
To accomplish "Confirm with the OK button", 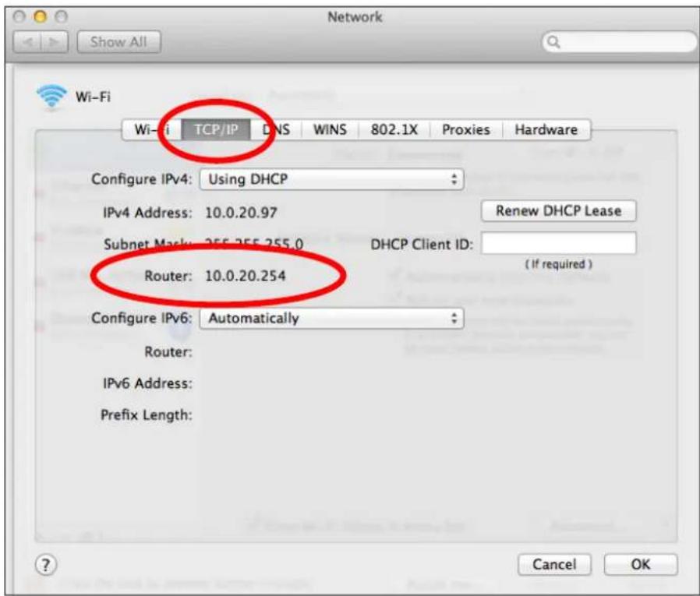I will [x=640, y=564].
